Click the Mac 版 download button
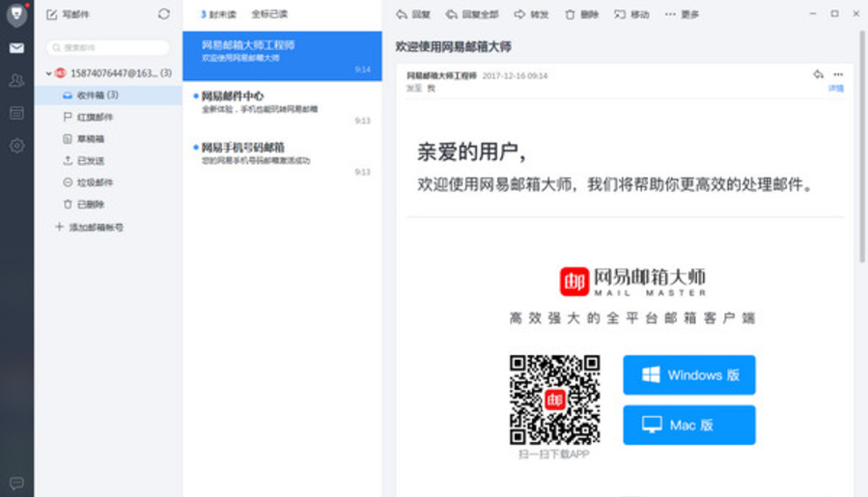The image size is (868, 497). (689, 425)
